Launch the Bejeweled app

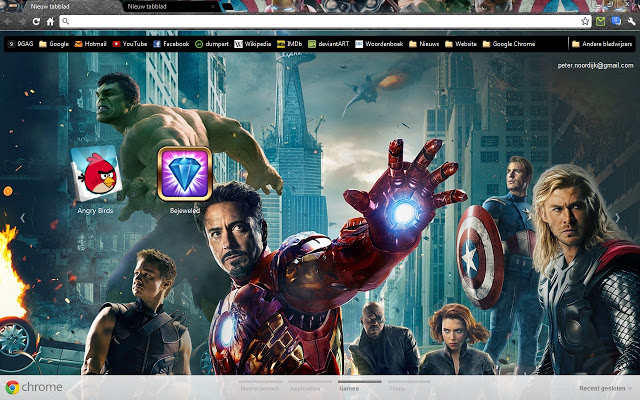(x=184, y=174)
